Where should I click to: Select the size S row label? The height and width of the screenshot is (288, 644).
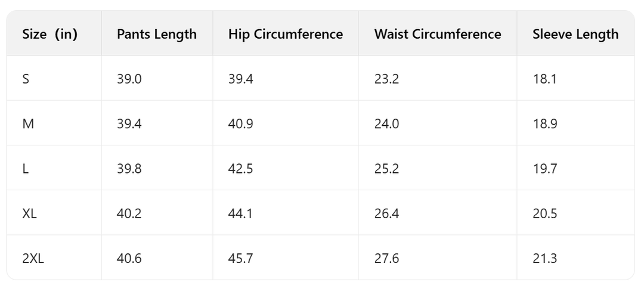(x=26, y=79)
